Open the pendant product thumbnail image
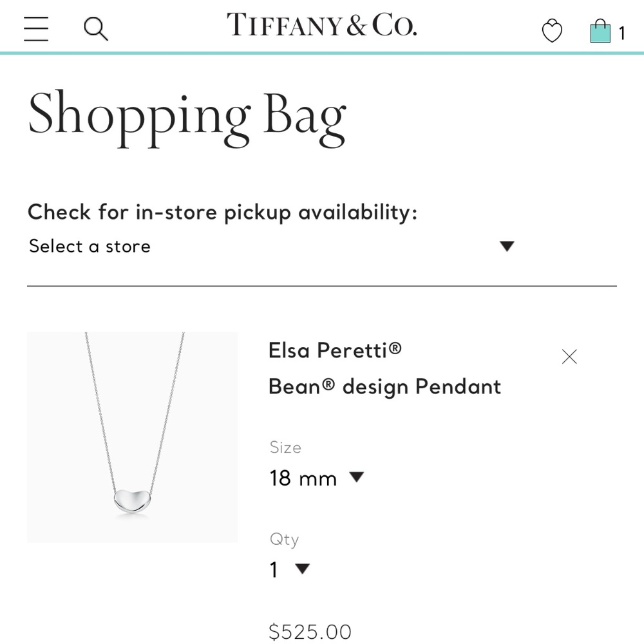This screenshot has width=644, height=644. click(x=132, y=437)
